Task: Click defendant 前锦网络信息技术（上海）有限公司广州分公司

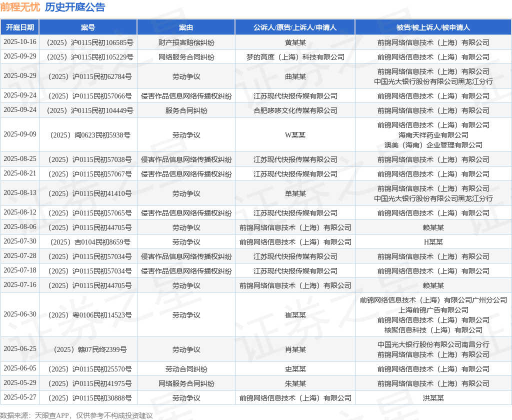Action: (x=433, y=300)
